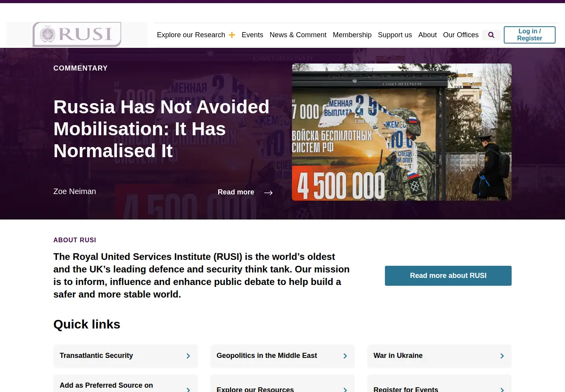Open Explore our Research menu

point(191,35)
